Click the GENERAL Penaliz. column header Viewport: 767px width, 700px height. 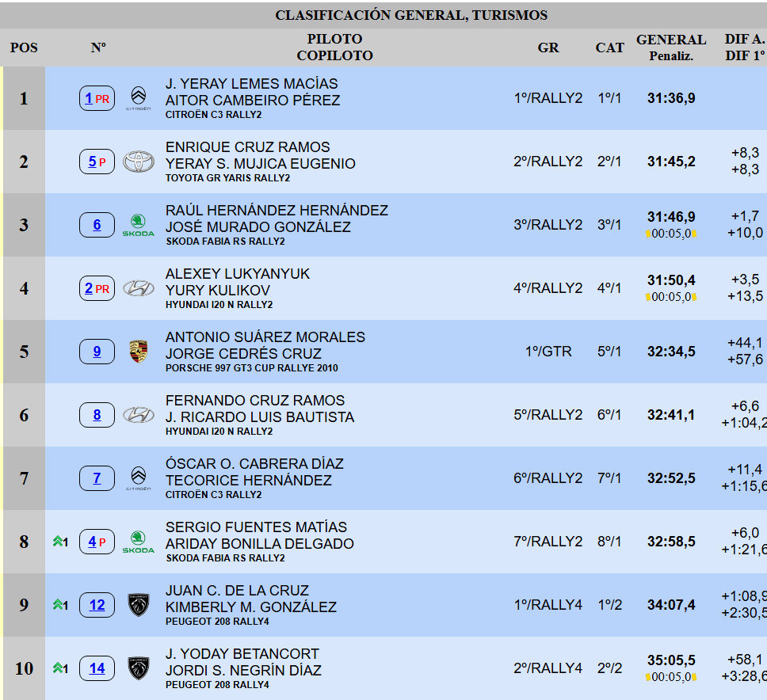click(670, 47)
